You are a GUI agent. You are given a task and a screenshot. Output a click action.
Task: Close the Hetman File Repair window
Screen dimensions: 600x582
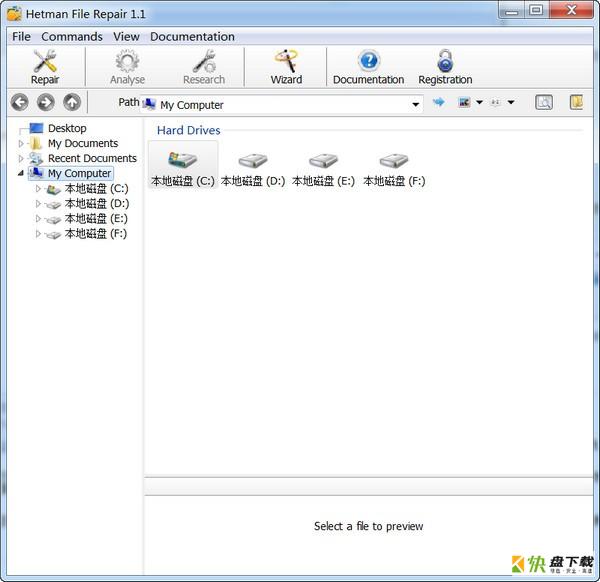572,10
